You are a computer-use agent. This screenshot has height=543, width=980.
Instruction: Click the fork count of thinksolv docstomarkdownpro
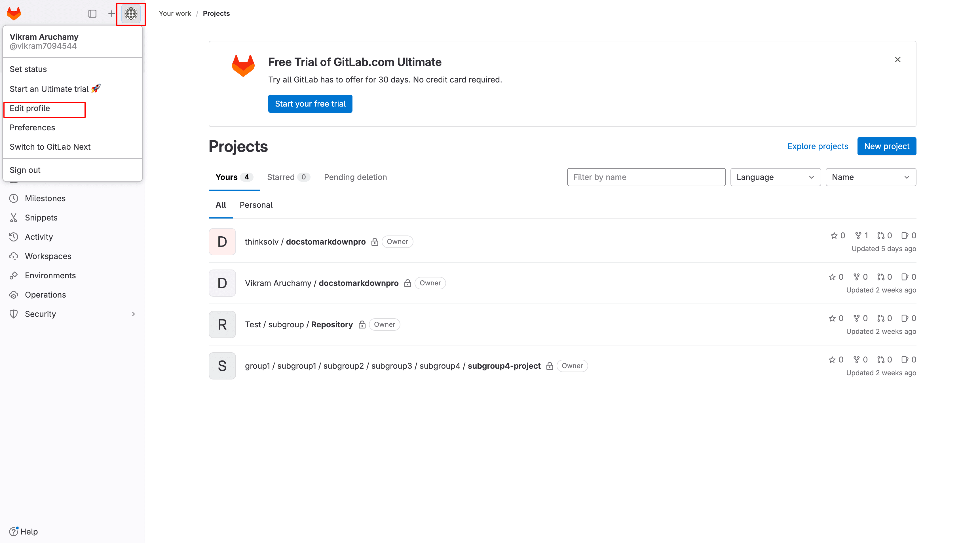tap(861, 236)
